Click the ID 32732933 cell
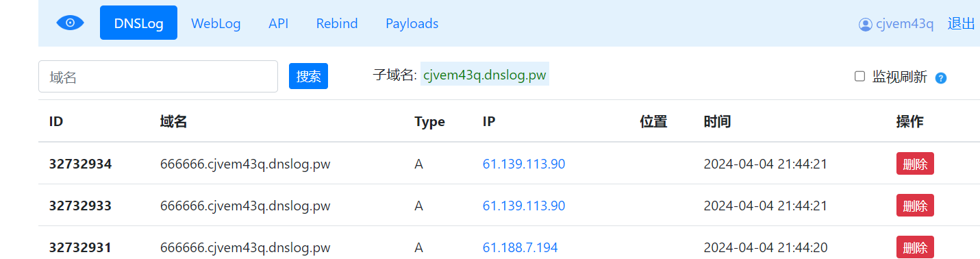Viewport: 980px width, 259px height. point(80,206)
